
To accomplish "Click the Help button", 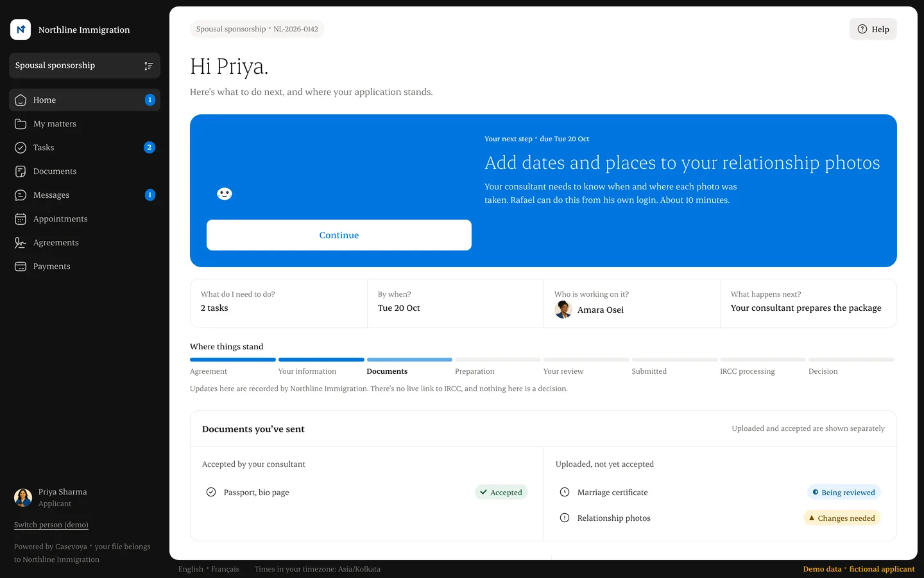I will 873,29.
